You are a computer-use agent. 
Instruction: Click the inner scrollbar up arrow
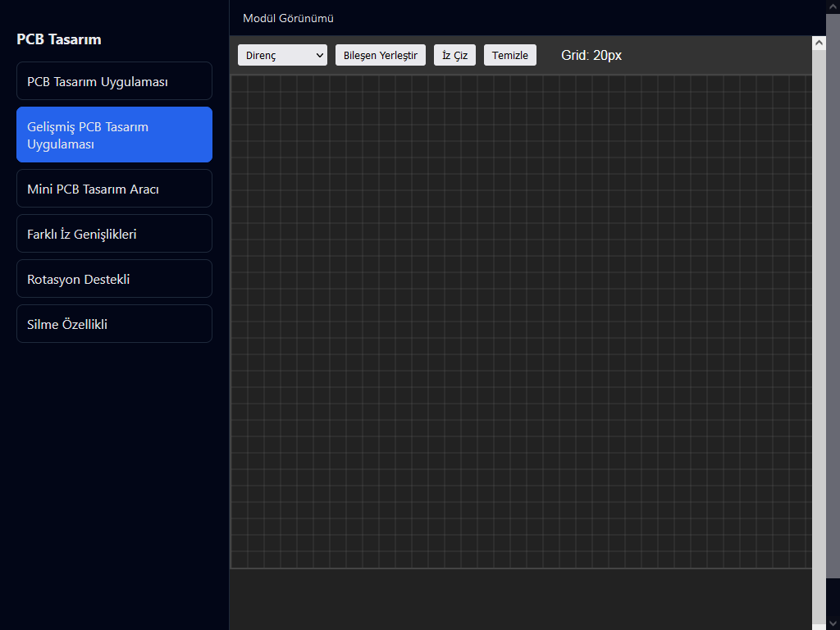pyautogui.click(x=819, y=43)
